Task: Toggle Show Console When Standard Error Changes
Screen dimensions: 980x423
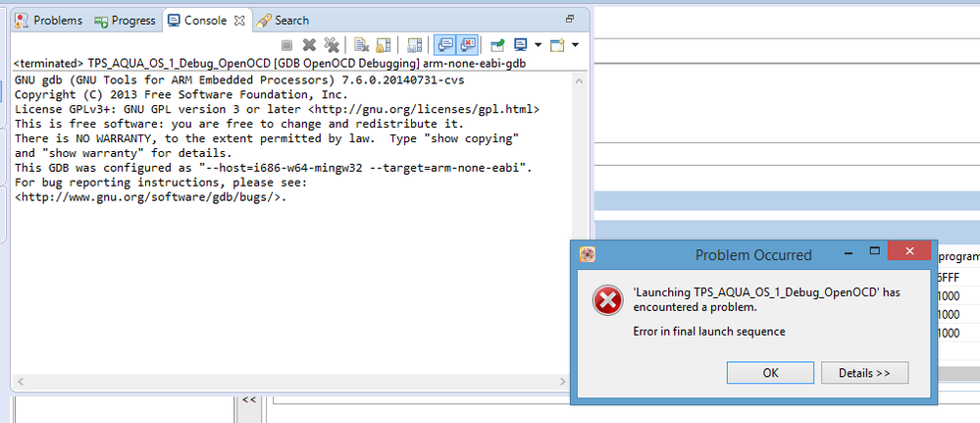Action: point(468,45)
